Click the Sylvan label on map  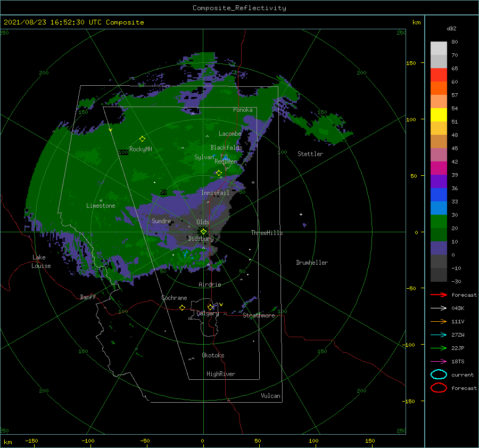pos(204,157)
